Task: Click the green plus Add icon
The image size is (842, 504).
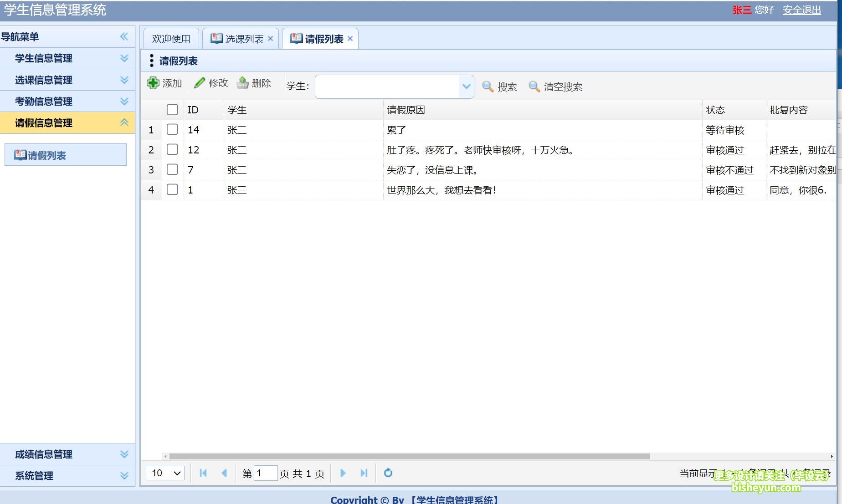Action: [x=153, y=83]
